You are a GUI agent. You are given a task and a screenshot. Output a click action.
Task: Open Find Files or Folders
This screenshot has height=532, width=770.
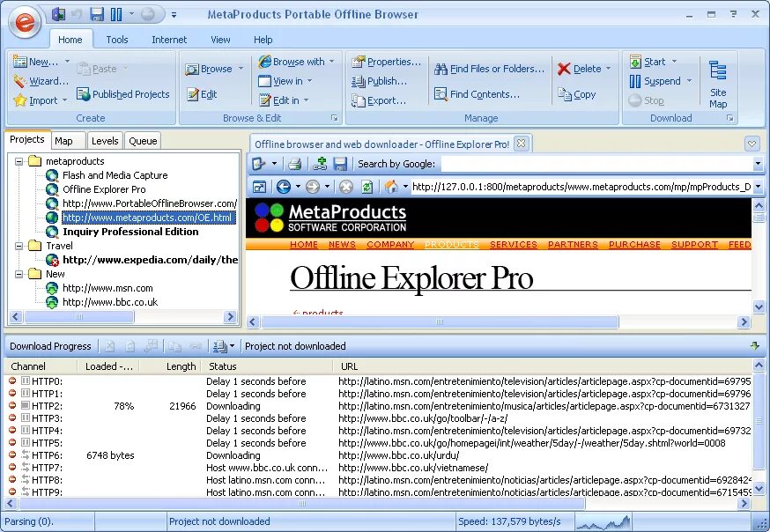pos(489,70)
